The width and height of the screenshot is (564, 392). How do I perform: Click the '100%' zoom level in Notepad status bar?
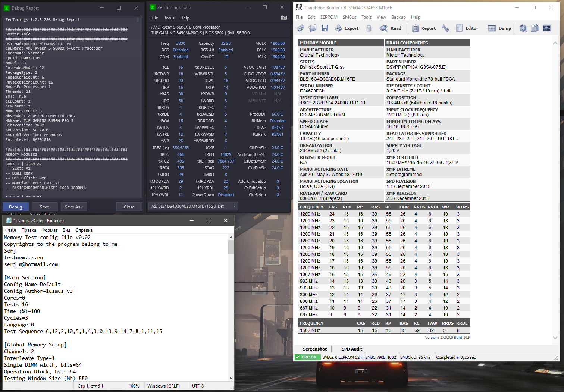point(134,386)
